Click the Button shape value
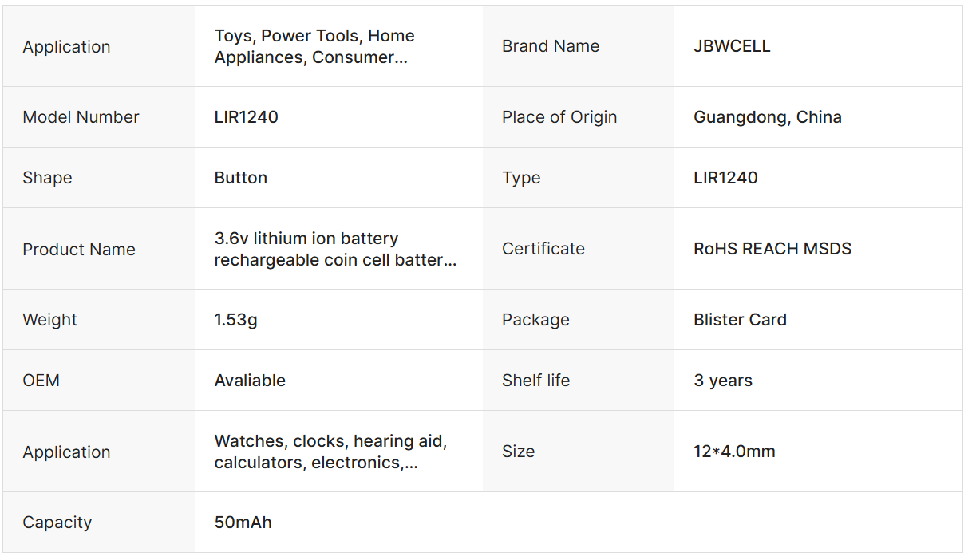 240,178
